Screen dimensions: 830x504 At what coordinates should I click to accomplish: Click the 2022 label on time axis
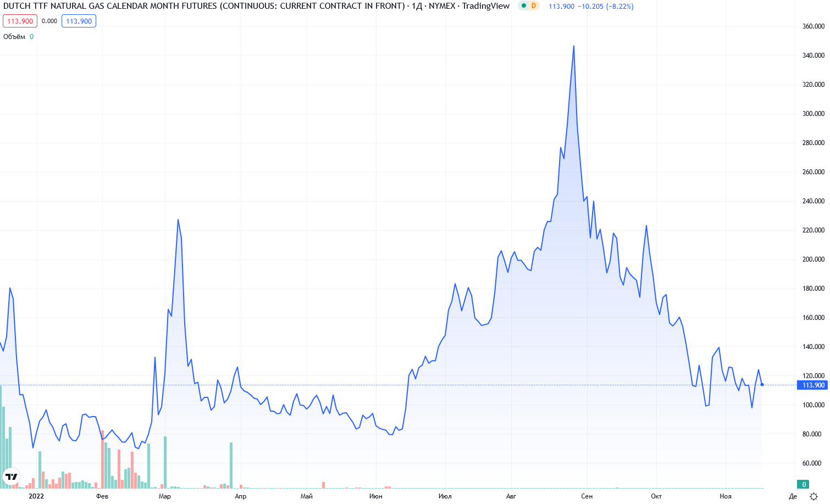(x=36, y=496)
